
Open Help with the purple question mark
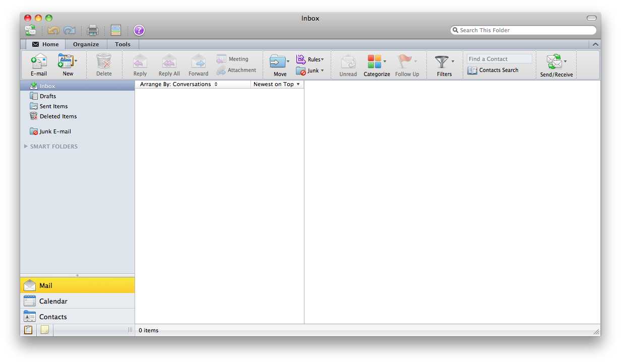(139, 30)
